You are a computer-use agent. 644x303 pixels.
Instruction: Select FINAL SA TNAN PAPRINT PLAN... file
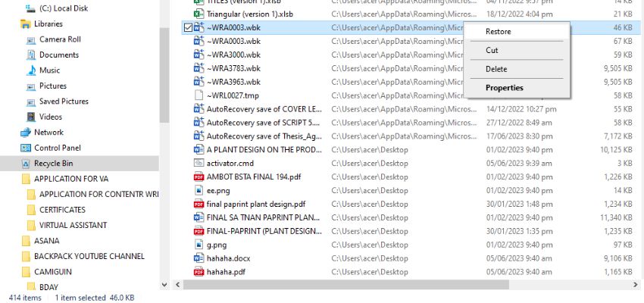coord(263,217)
